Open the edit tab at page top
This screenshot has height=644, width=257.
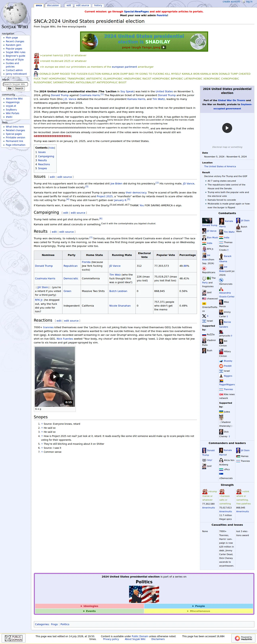pos(69,5)
